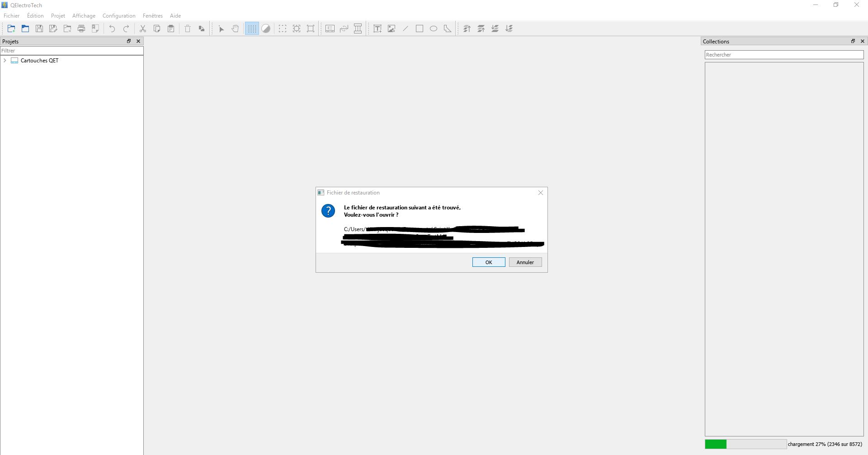Close the Collections panel
Viewport: 868px width, 455px height.
[x=863, y=41]
